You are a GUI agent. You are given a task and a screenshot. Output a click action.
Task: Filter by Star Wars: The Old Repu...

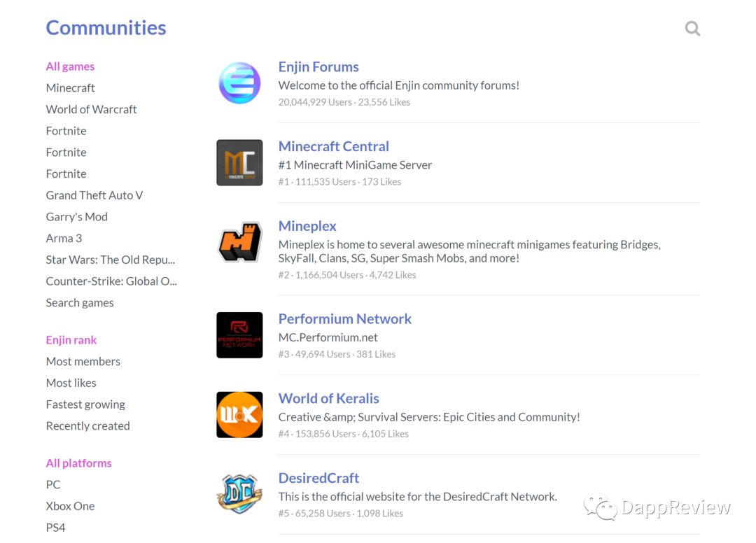pyautogui.click(x=111, y=260)
